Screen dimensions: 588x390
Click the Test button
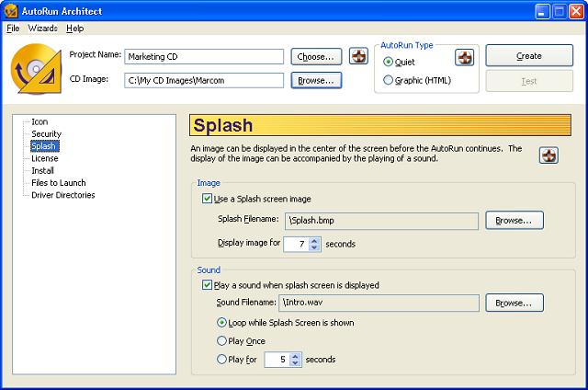(529, 81)
